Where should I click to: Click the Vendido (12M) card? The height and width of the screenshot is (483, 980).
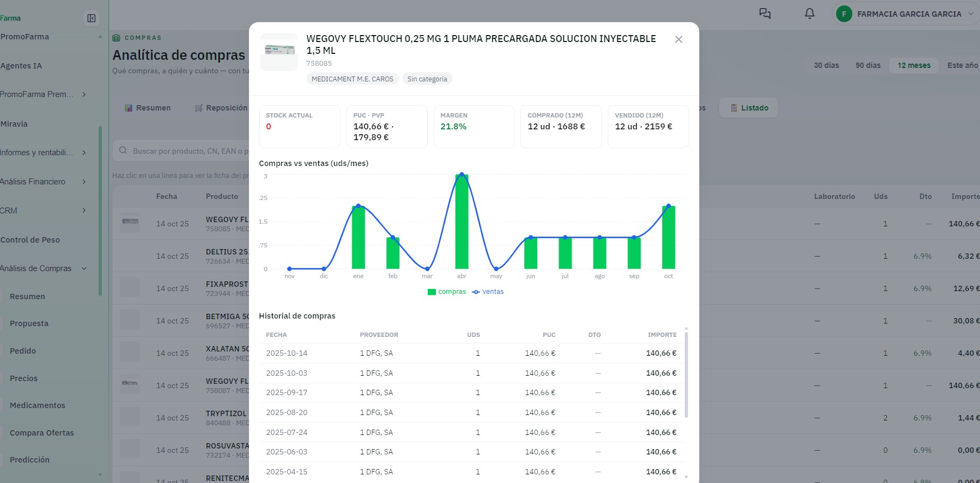[x=648, y=127]
